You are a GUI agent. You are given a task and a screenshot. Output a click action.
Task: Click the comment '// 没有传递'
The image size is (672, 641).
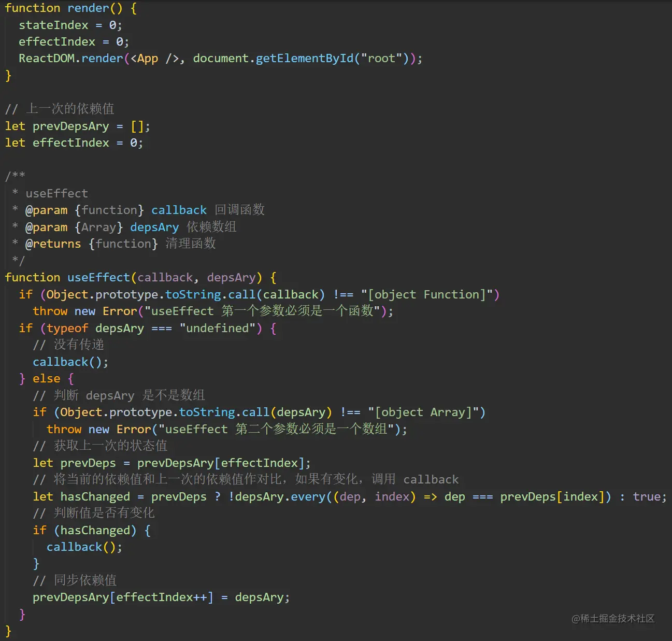pos(68,345)
